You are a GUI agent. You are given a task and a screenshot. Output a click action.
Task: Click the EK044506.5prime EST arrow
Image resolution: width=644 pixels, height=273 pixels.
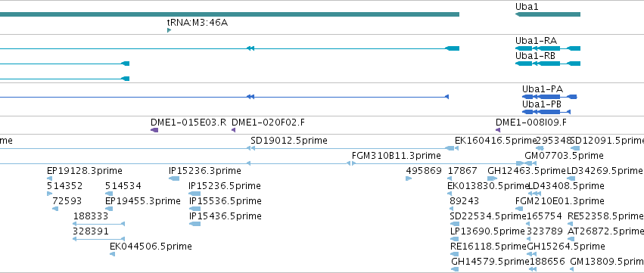click(112, 254)
